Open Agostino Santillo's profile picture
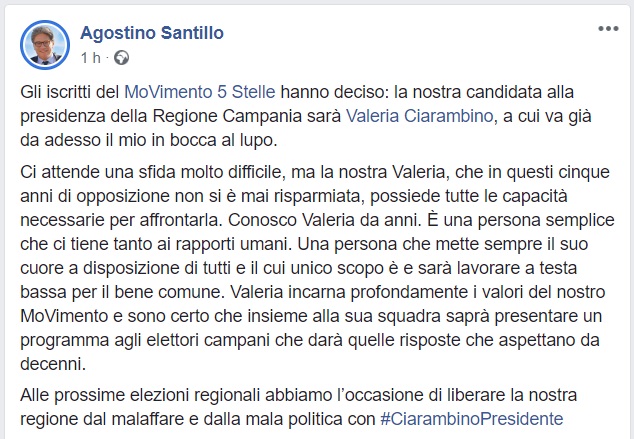634x439 pixels. pyautogui.click(x=44, y=44)
